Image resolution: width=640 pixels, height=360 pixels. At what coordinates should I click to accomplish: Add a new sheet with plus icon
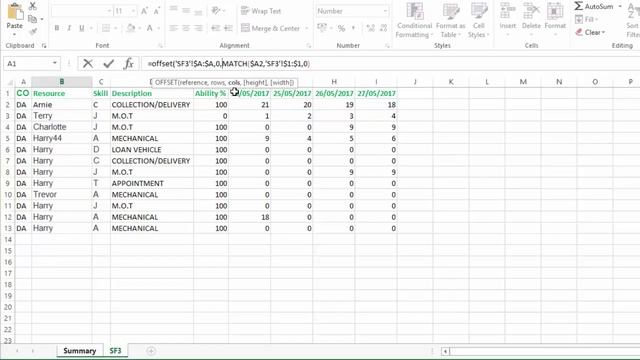(x=151, y=351)
